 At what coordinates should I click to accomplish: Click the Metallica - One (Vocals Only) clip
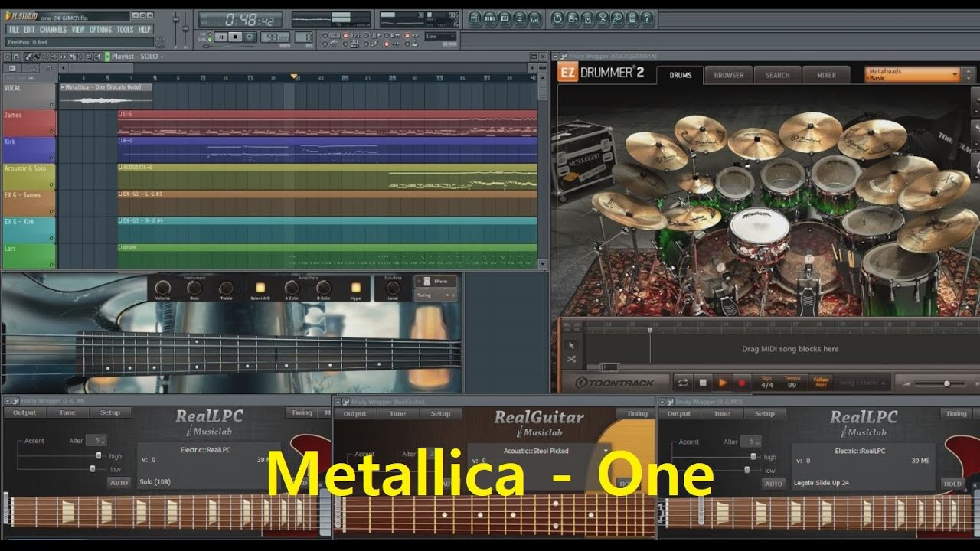[x=106, y=96]
